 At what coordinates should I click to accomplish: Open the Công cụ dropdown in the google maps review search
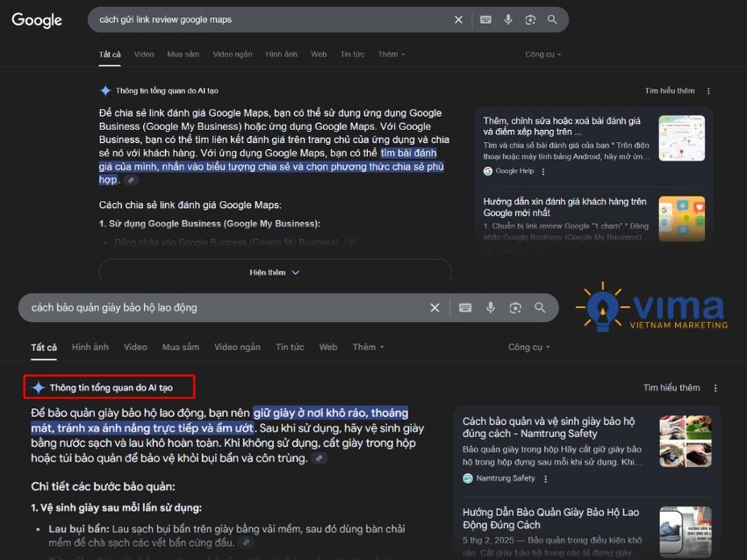(x=543, y=54)
